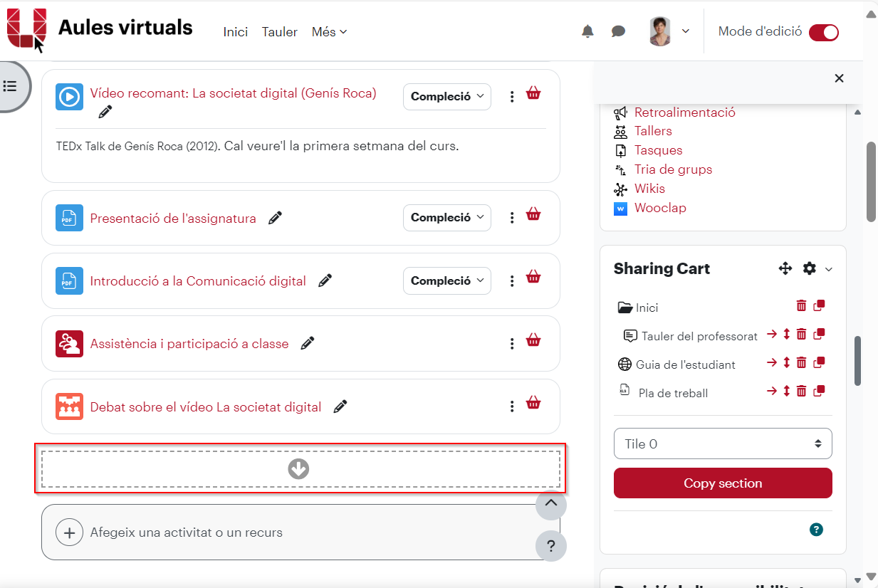The image size is (878, 588).
Task: Open the Sharing Cart gear settings
Action: (810, 268)
